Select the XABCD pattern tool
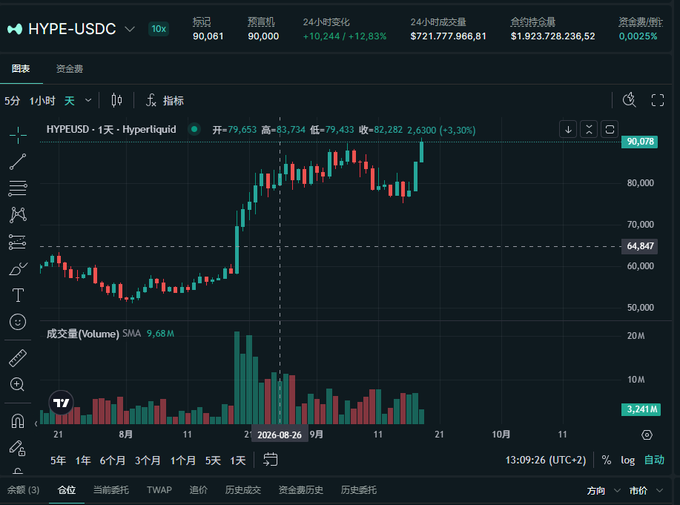 tap(18, 215)
